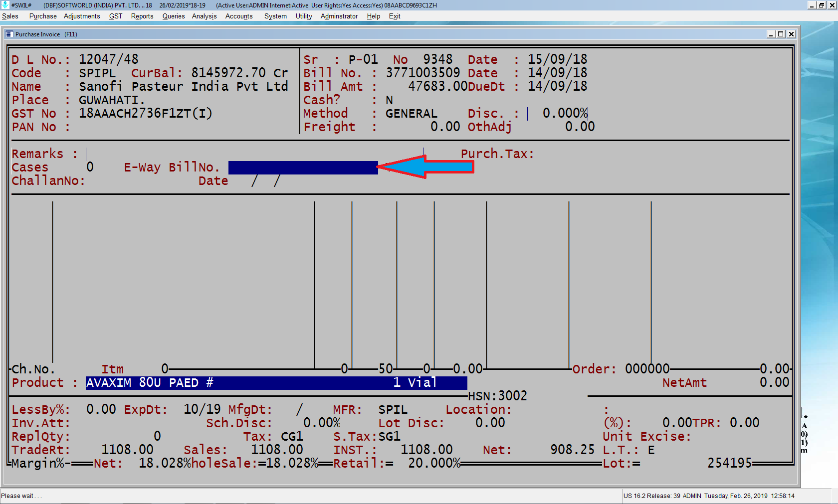
Task: Close the Purchase Invoice inner window
Action: point(791,34)
